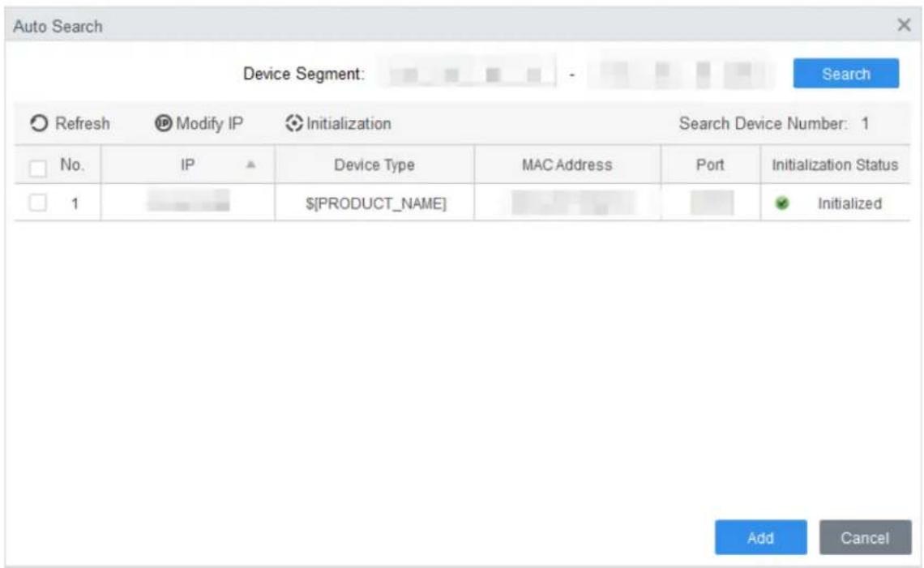This screenshot has width=924, height=568.
Task: Click the Cancel button
Action: pyautogui.click(x=865, y=537)
